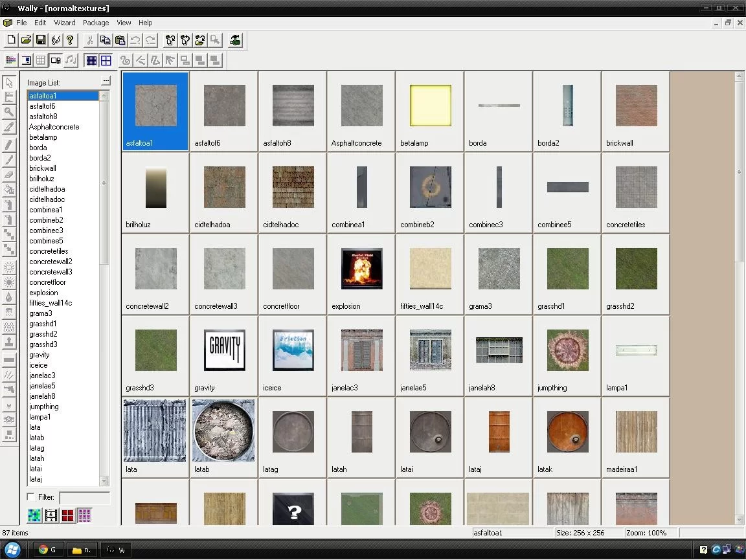Click the color palette icon in second toolbar
The height and width of the screenshot is (560, 746).
(x=11, y=60)
